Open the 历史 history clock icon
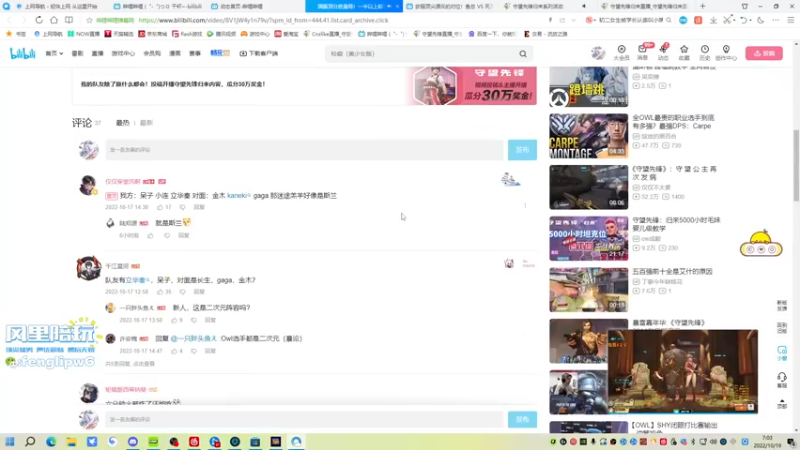 705,53
